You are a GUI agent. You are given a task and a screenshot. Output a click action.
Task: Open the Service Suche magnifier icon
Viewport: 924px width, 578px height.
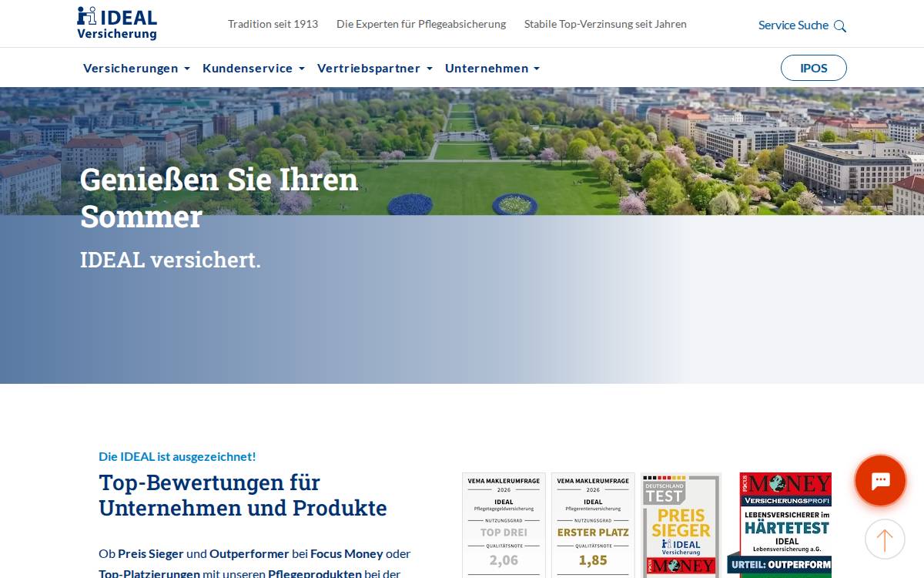coord(840,26)
